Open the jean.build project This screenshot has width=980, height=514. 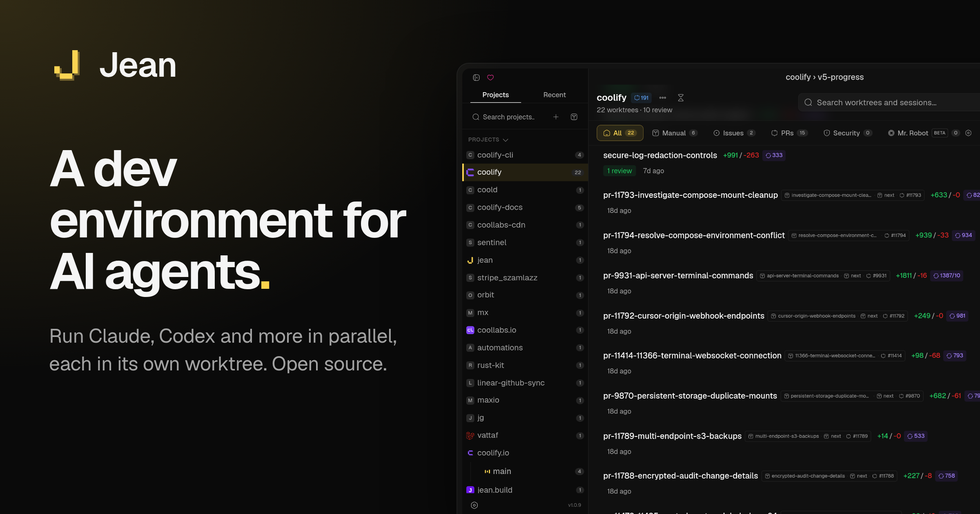525,490
